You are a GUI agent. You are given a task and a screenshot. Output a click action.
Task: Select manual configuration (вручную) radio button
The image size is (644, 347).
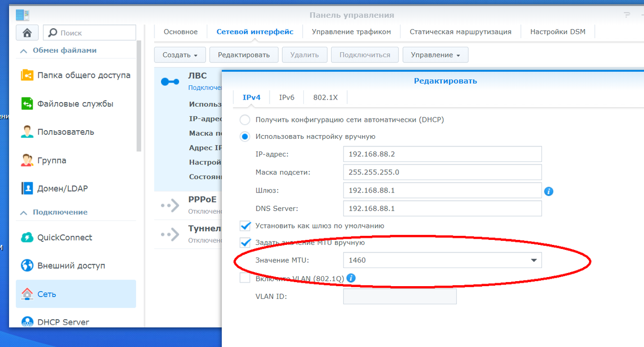click(x=245, y=136)
